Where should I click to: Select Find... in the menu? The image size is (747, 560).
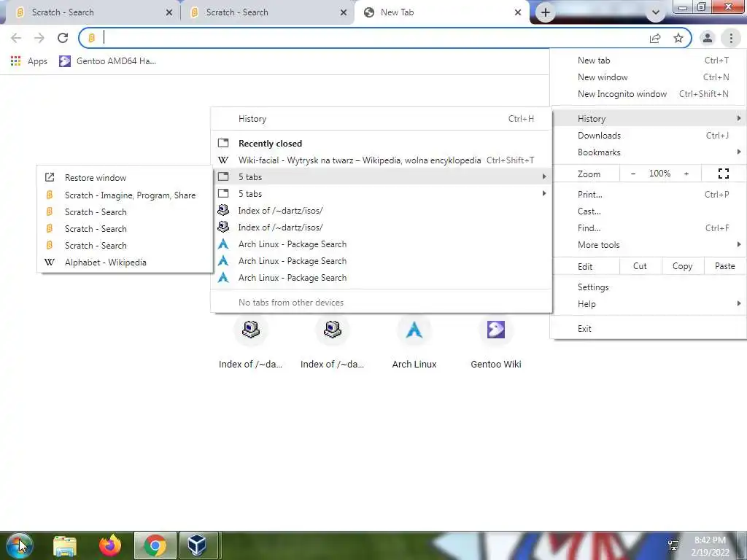coord(649,228)
